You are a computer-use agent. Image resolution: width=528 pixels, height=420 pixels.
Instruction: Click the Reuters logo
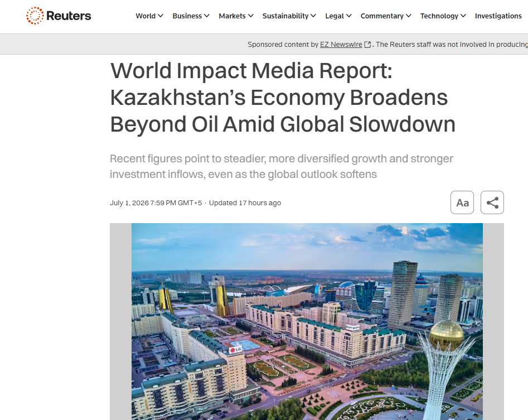[59, 16]
